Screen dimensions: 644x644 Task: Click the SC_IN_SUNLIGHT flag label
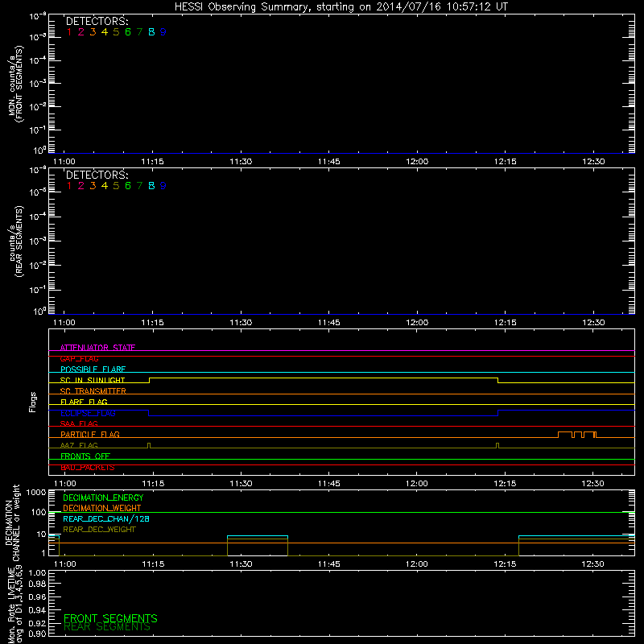point(93,380)
